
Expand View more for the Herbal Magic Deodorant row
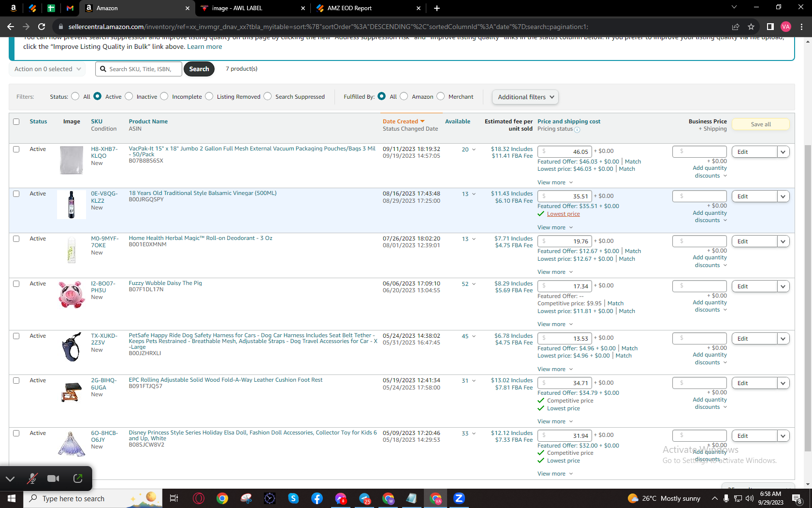coord(555,272)
